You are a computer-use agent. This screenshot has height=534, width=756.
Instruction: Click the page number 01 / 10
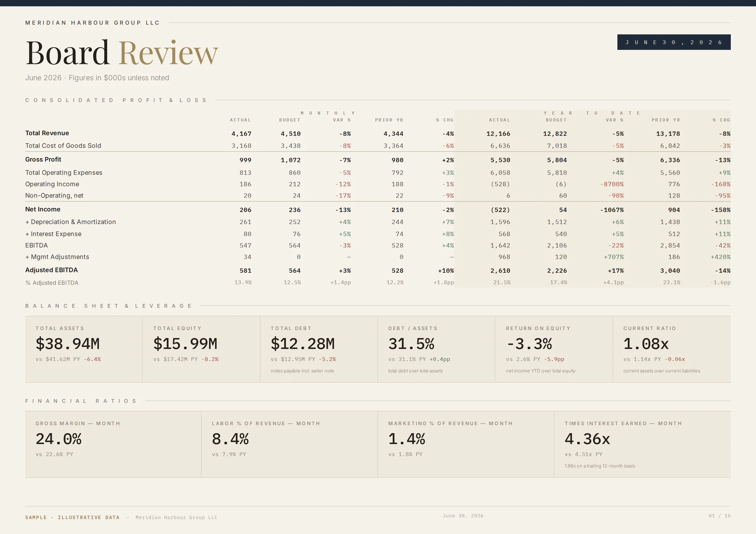click(720, 516)
